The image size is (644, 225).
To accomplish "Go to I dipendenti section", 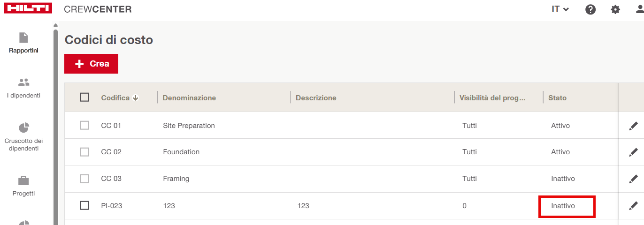I will 23,88.
